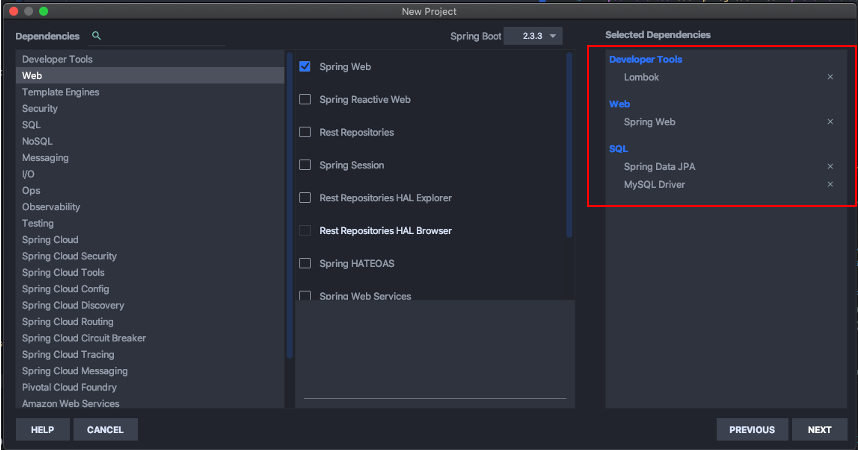Uncheck the Spring Web checkbox
Viewport: 858px width, 450px height.
point(305,66)
